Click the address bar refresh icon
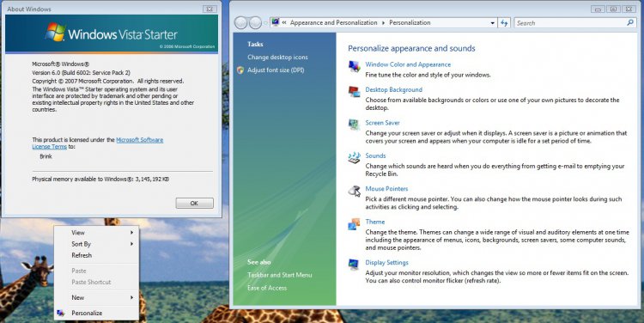 504,23
